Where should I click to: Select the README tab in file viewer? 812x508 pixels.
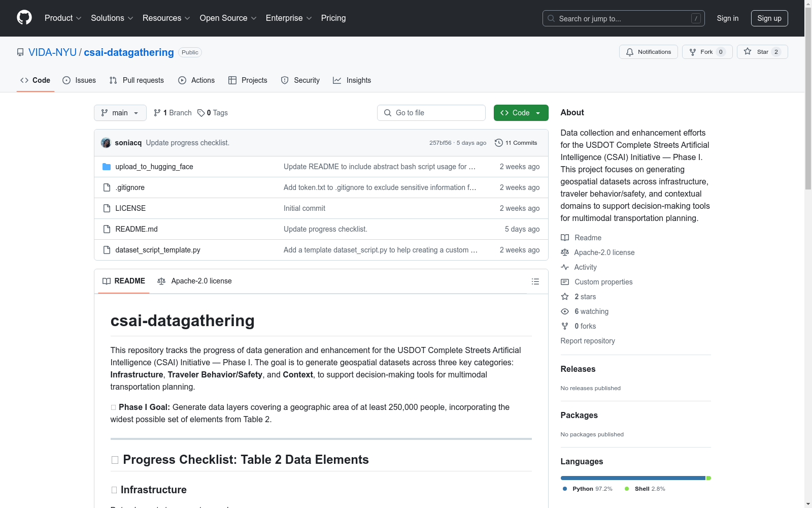124,281
